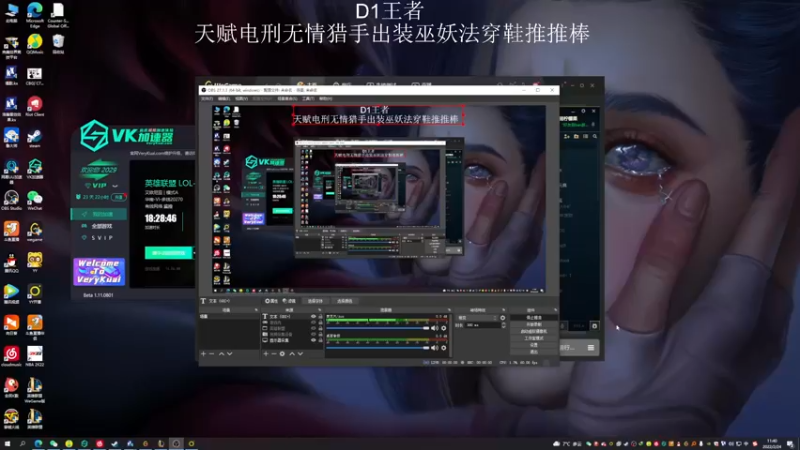Open NBA 2K22 desktop shortcut
The image size is (800, 450).
[x=35, y=356]
